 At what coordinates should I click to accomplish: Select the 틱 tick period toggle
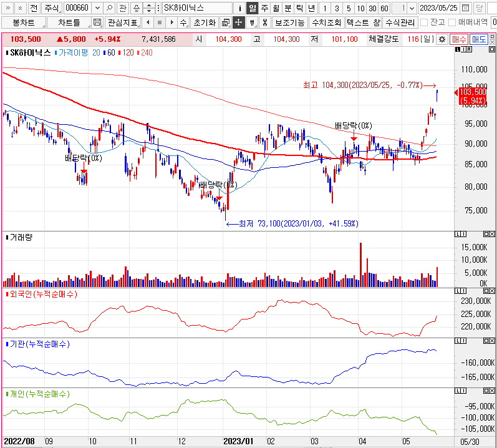coord(299,8)
